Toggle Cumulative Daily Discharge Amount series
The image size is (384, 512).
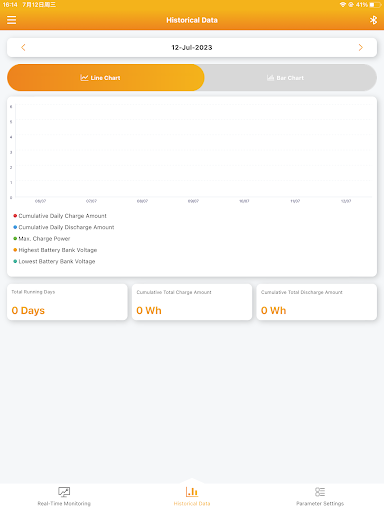click(x=64, y=227)
